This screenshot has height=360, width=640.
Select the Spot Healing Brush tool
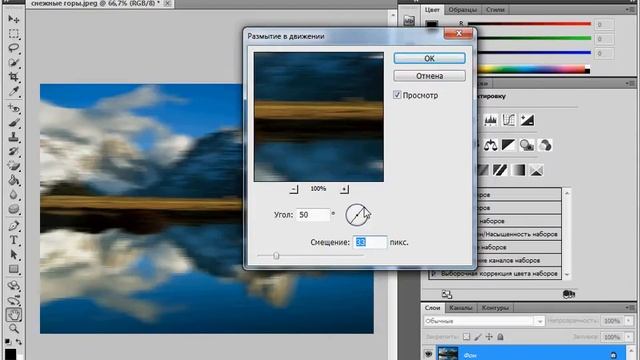coord(13,108)
